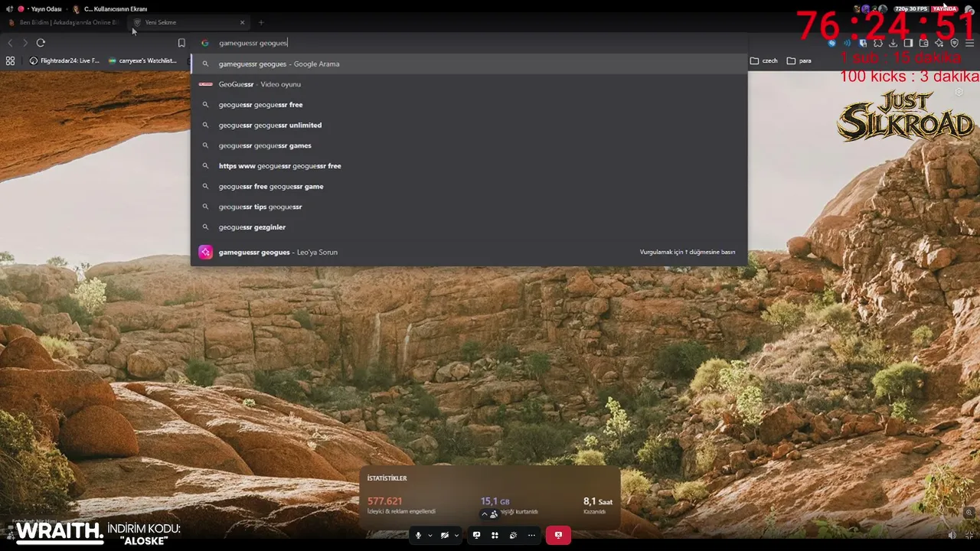Choose 'geoguessr geoguessr free' suggestion

(469, 105)
